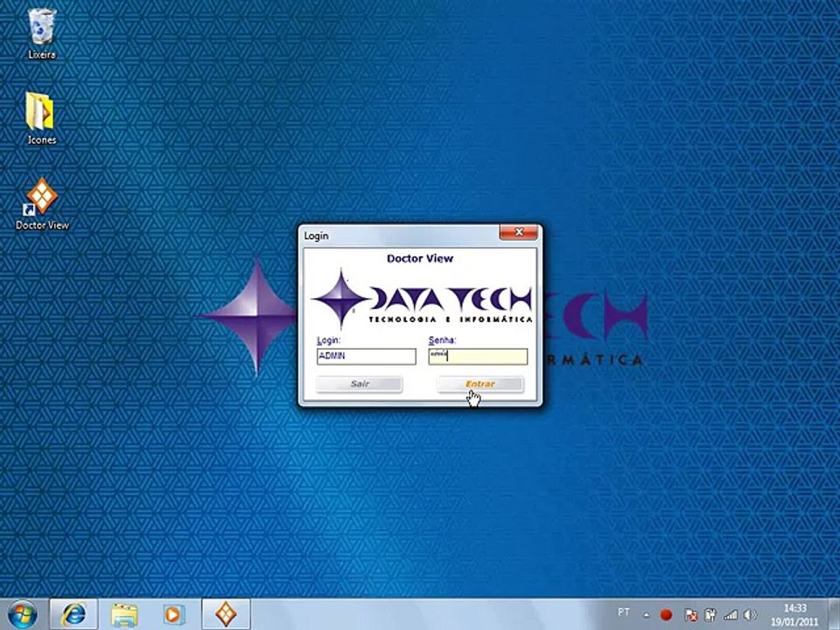The width and height of the screenshot is (840, 630).
Task: Close the Login dialog
Action: [518, 232]
